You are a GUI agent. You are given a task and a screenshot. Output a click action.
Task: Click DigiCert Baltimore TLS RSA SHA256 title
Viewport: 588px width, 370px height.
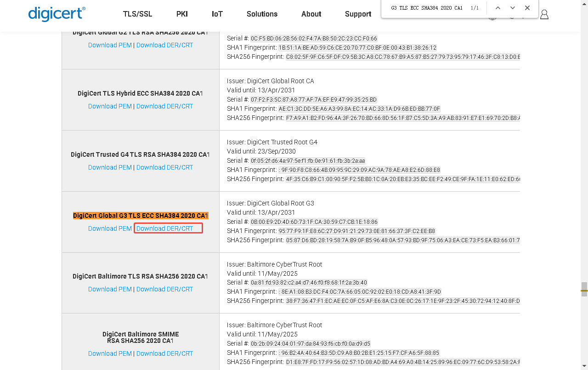(140, 276)
